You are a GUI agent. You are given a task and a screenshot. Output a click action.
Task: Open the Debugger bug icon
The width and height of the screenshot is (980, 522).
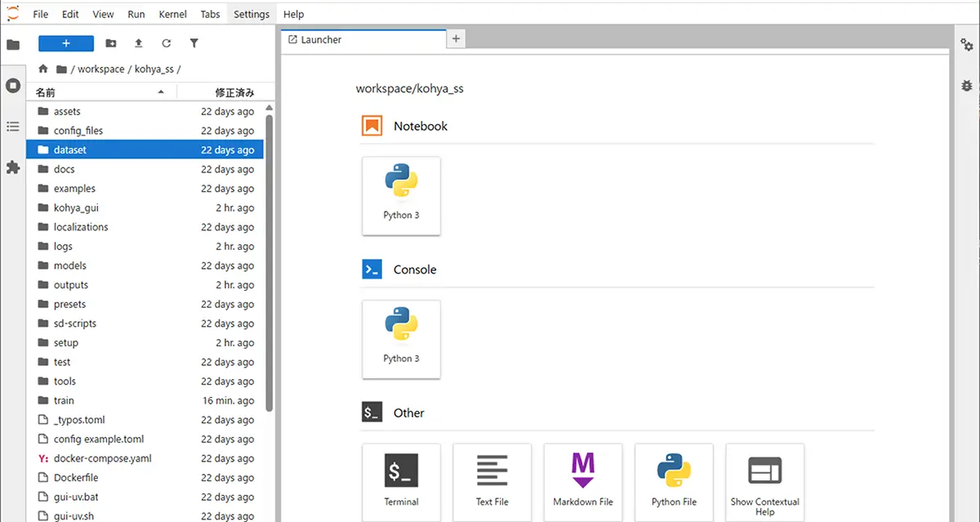[967, 85]
